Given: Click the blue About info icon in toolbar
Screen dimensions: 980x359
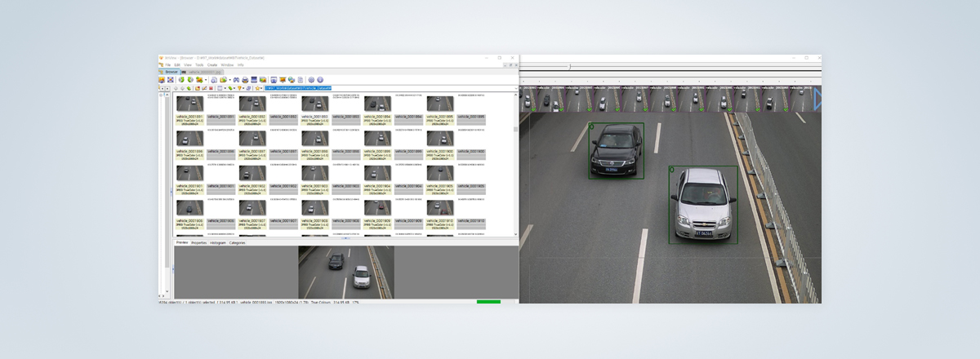Looking at the screenshot, I should pyautogui.click(x=320, y=80).
